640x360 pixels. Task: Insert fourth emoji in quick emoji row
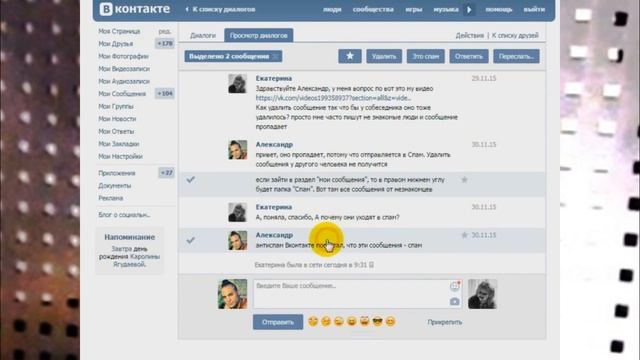click(x=351, y=322)
